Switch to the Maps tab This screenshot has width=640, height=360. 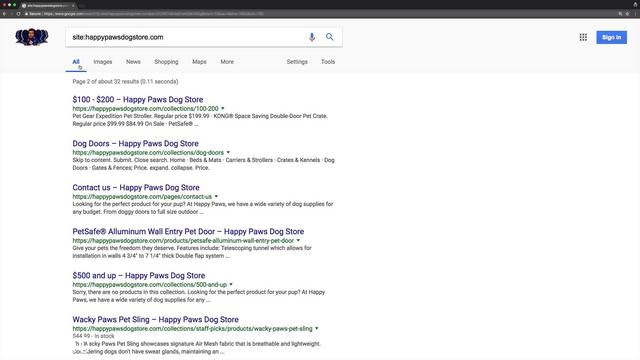click(x=199, y=62)
